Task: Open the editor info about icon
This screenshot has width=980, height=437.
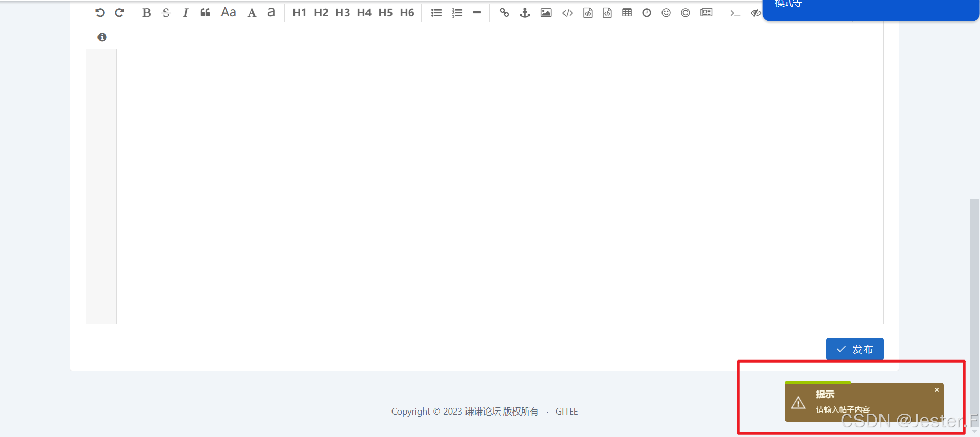Action: click(102, 37)
